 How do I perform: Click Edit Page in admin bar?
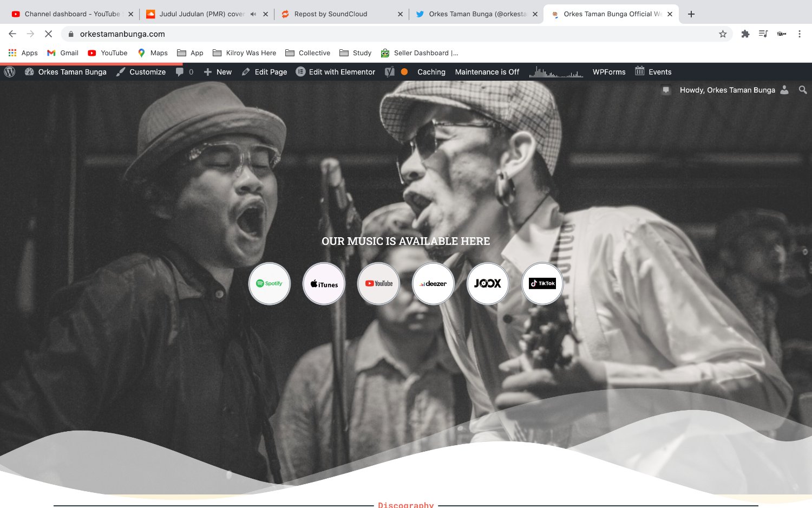coord(264,71)
